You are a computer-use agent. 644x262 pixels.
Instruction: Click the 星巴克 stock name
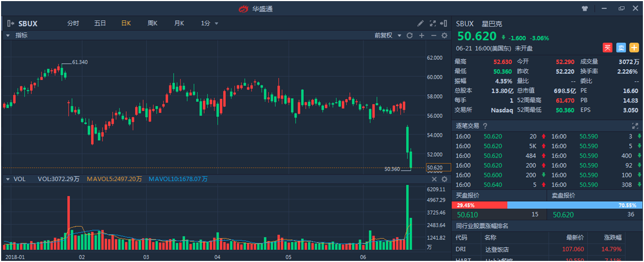(x=492, y=24)
